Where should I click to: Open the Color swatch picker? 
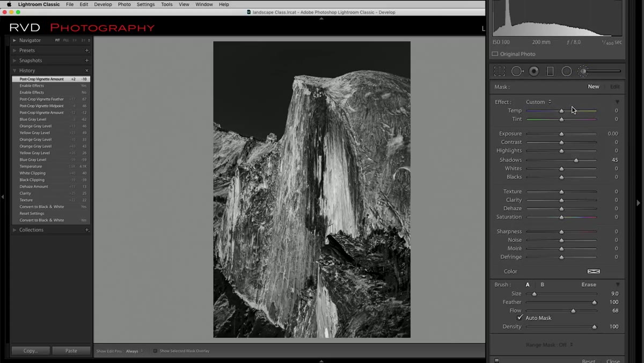tap(594, 271)
